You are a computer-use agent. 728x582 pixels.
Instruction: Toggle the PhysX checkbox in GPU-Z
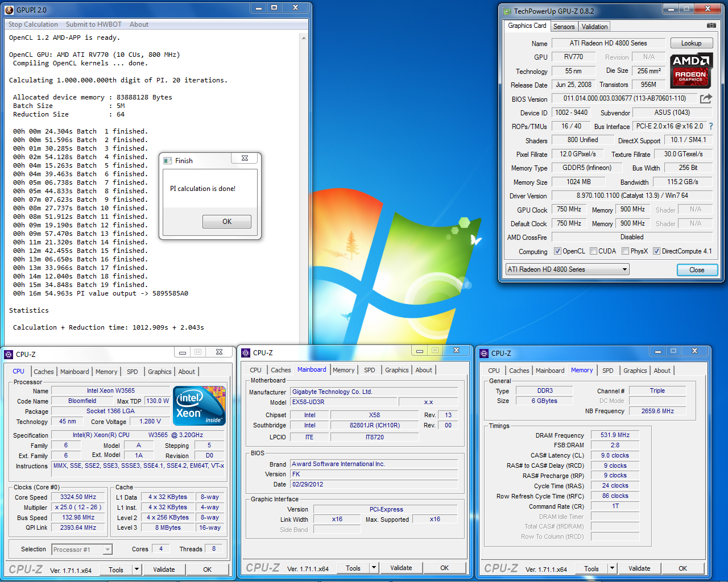coord(625,251)
